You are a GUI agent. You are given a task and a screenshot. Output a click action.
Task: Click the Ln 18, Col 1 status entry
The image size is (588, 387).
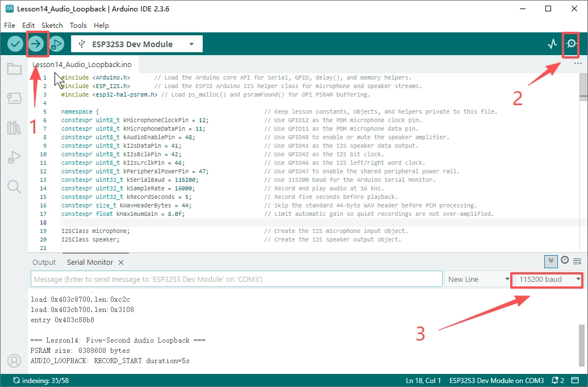tap(423, 381)
